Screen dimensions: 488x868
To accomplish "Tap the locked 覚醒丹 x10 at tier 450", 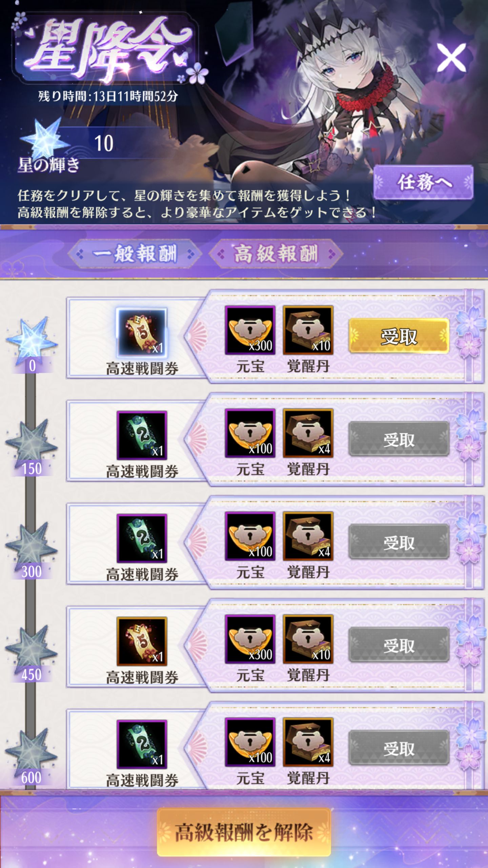I will tap(308, 639).
